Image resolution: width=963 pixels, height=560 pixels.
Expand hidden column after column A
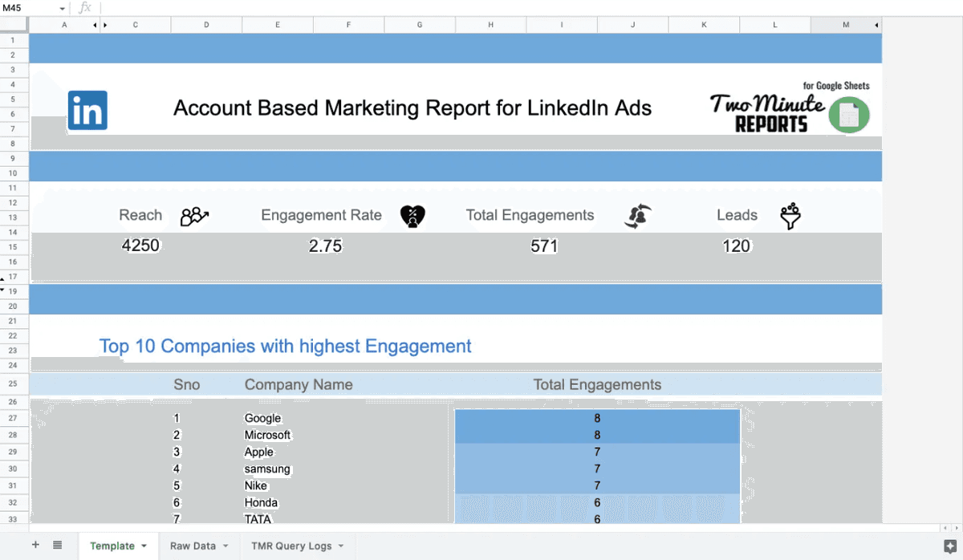coord(95,25)
